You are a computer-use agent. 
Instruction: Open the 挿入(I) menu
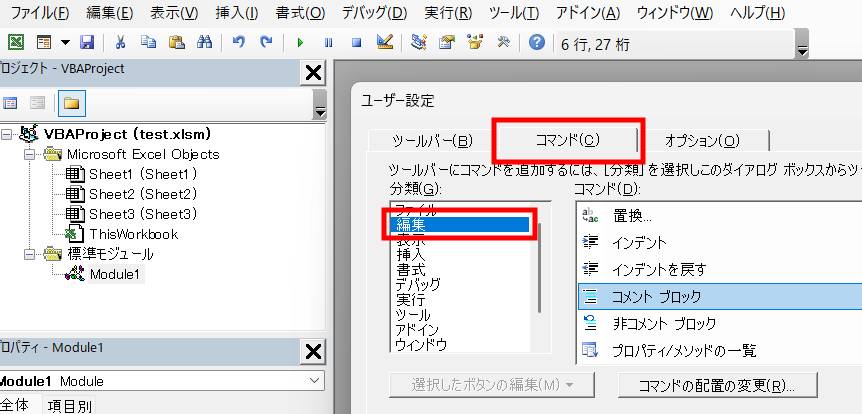(x=236, y=13)
